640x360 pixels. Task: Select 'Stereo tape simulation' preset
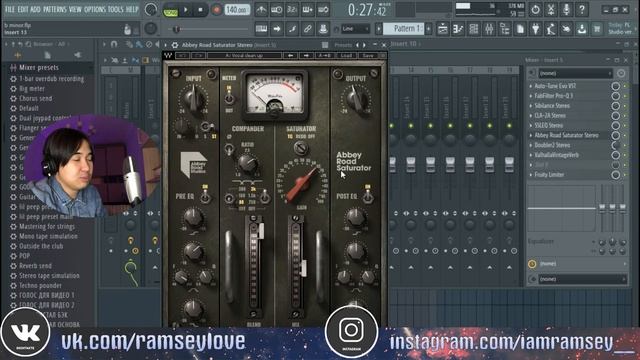(49, 276)
